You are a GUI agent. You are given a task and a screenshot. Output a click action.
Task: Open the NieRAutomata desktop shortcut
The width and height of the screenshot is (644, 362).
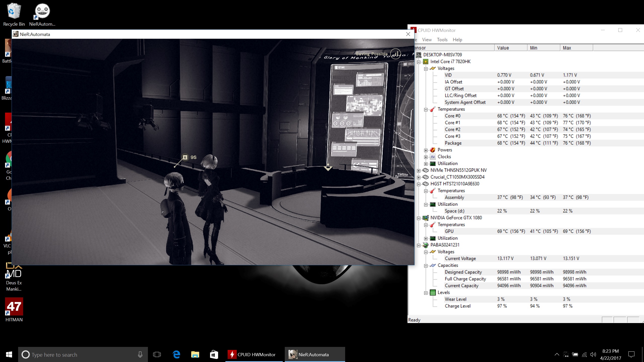click(42, 15)
